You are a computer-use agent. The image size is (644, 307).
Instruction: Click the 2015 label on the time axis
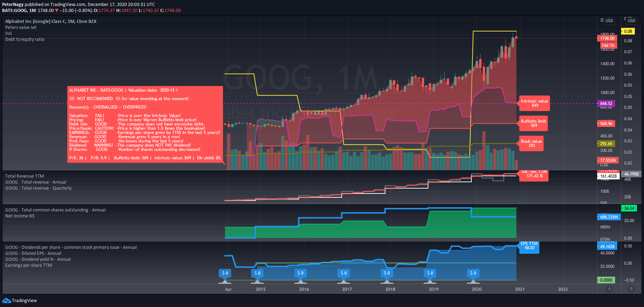tap(261, 289)
